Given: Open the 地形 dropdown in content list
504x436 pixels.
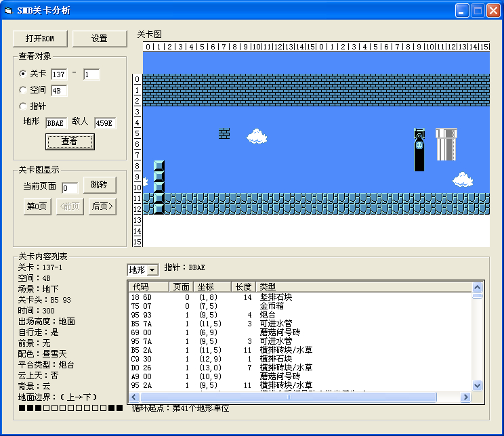Looking at the screenshot, I should 143,270.
